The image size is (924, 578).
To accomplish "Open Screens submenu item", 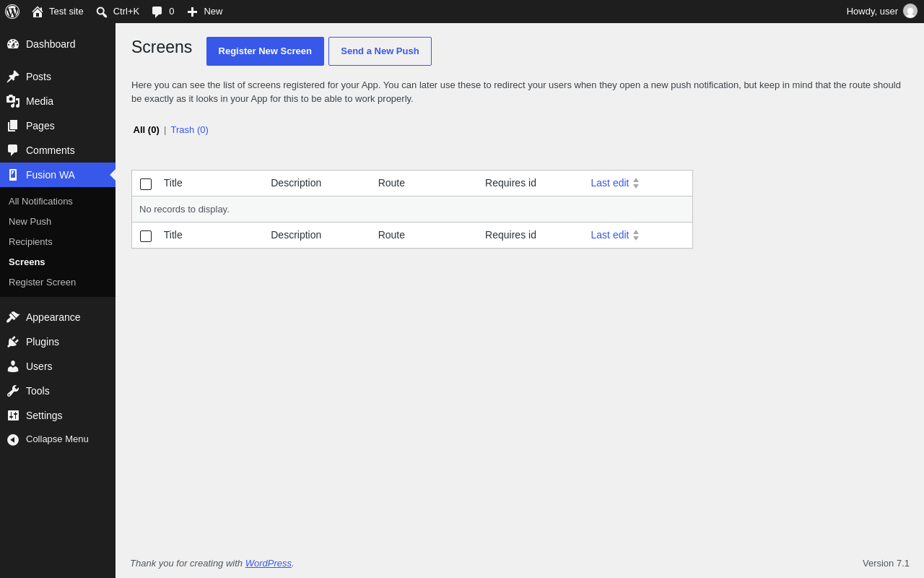I will [58, 262].
